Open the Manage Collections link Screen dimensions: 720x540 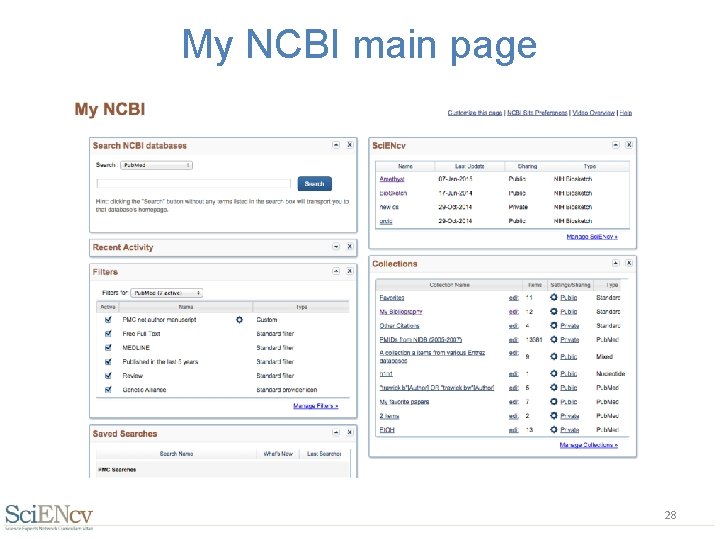589,445
